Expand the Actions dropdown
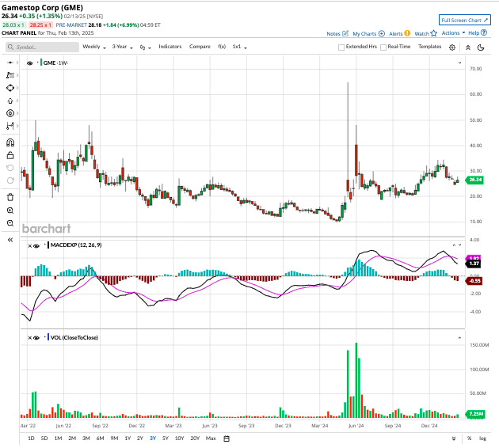The height and width of the screenshot is (448, 499). click(x=453, y=33)
